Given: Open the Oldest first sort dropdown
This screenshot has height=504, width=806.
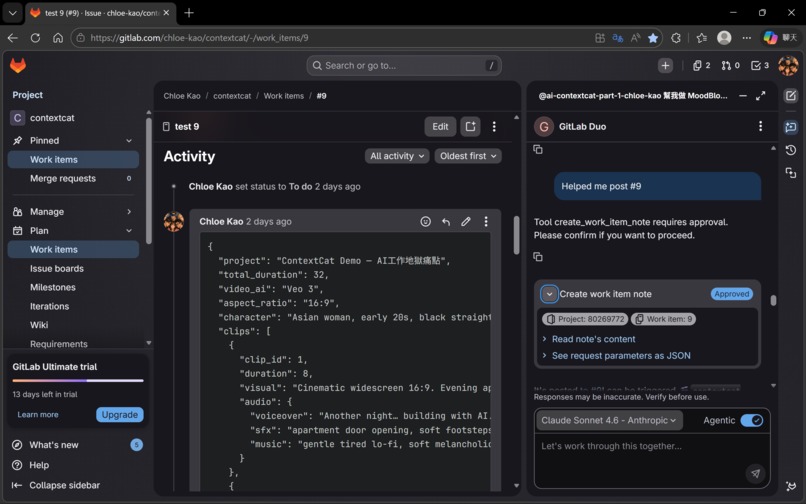Looking at the screenshot, I should [468, 156].
